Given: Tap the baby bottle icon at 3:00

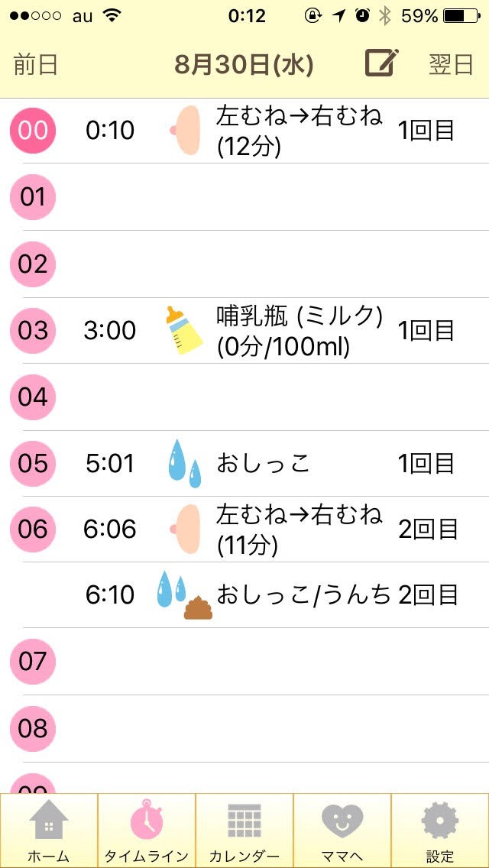Looking at the screenshot, I should (x=184, y=330).
